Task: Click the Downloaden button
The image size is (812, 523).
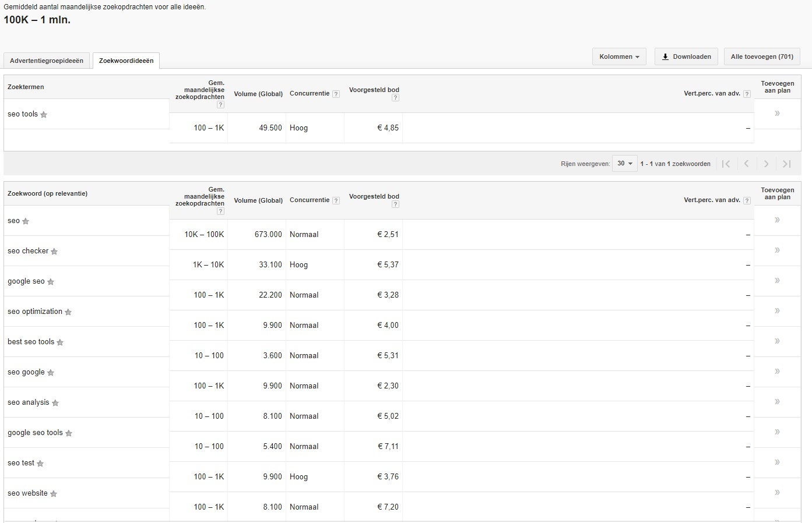Action: click(x=686, y=57)
